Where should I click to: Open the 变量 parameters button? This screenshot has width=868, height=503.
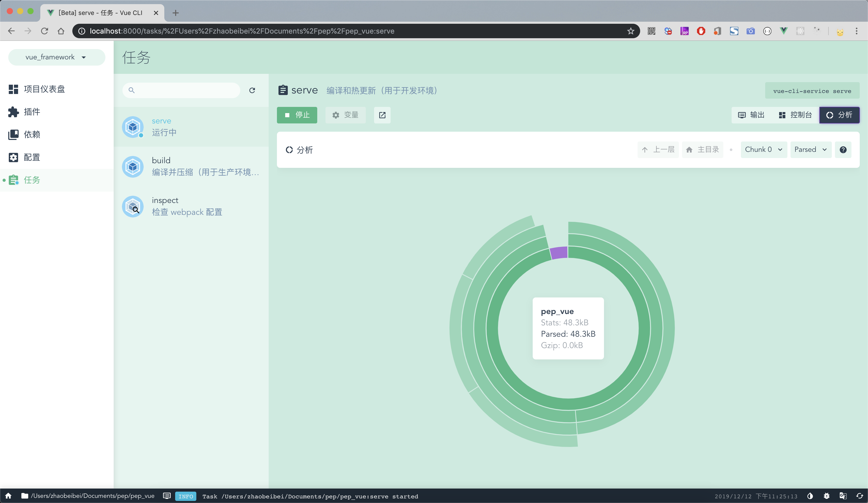[x=345, y=115]
